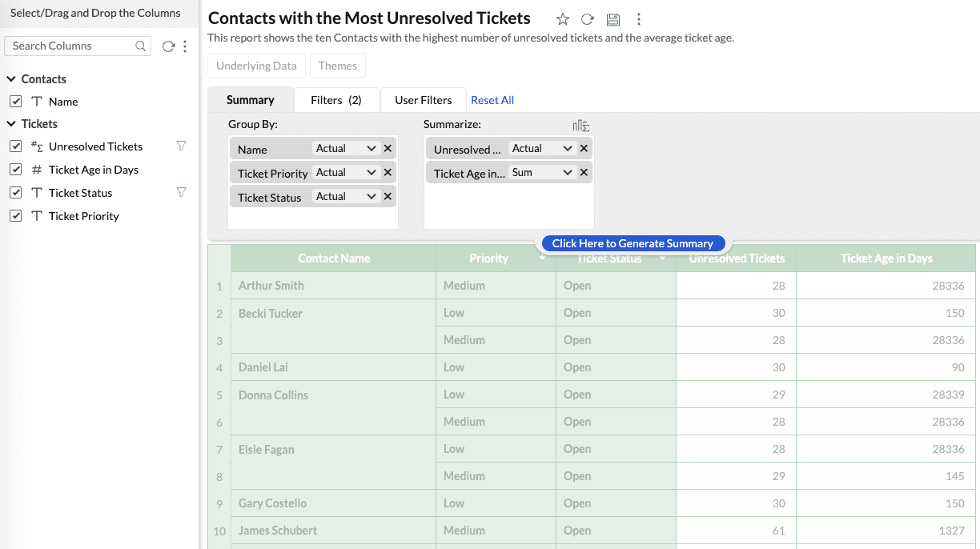Collapse the Tickets section
Image resolution: width=980 pixels, height=549 pixels.
point(11,124)
